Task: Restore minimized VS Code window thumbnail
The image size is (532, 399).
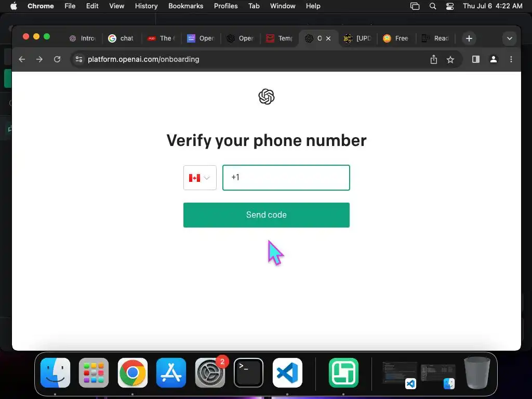Action: [x=400, y=375]
